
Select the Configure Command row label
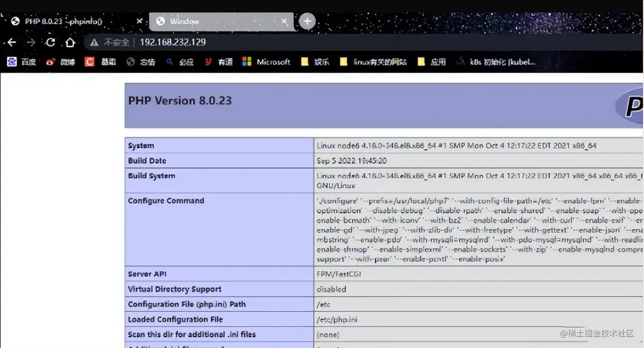pyautogui.click(x=166, y=201)
